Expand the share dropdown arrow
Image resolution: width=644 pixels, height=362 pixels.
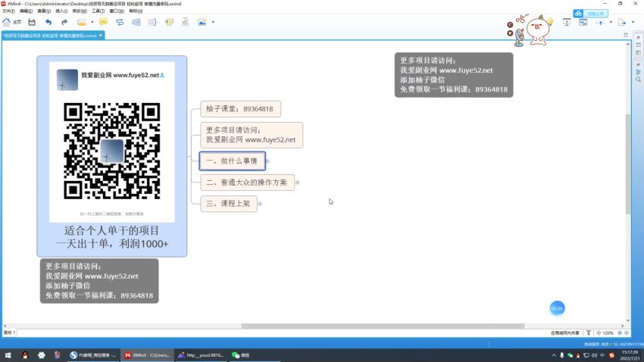tap(611, 23)
